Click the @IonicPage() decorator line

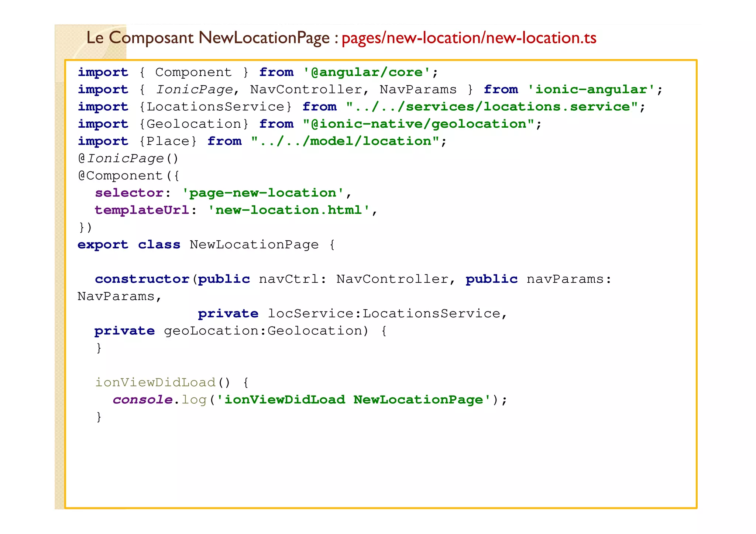128,158
